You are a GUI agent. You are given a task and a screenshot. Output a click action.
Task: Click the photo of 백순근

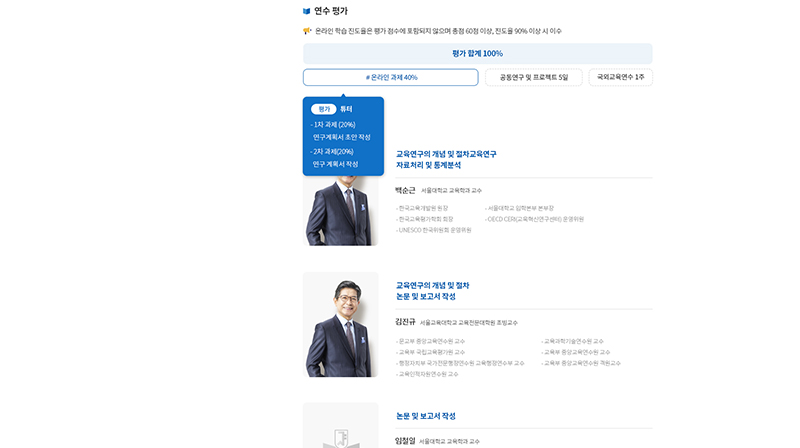[341, 210]
